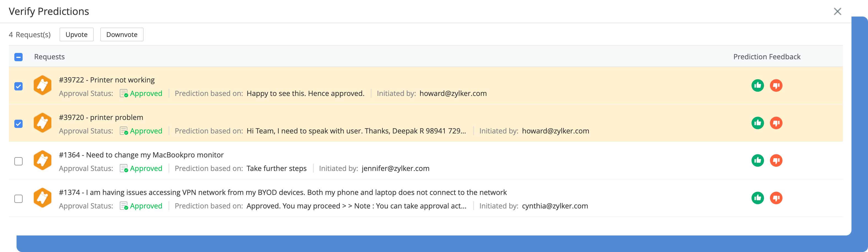Thumbs up MacBookpro monitor request prediction
The image size is (868, 252).
click(758, 160)
